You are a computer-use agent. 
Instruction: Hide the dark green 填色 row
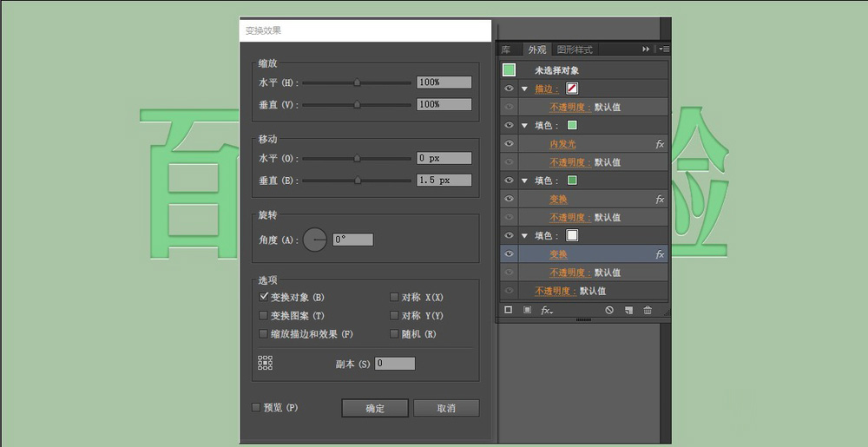[x=509, y=181]
